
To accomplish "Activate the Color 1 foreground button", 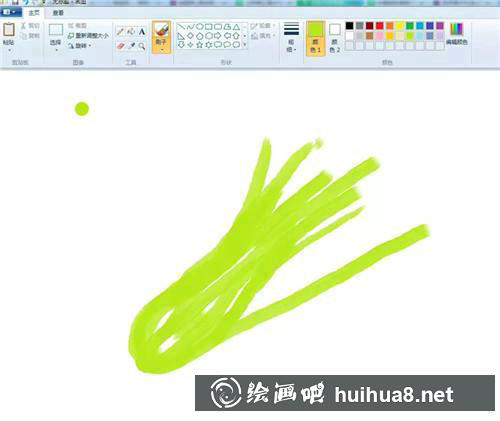I will 315,38.
